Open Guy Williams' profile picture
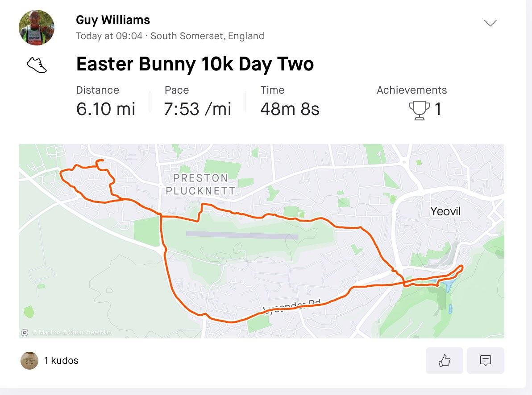 (36, 28)
